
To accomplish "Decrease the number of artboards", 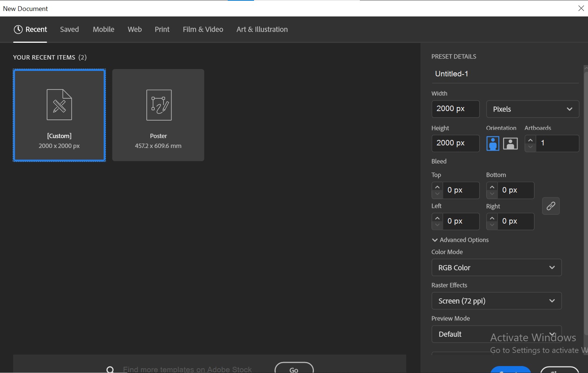I will [x=530, y=147].
